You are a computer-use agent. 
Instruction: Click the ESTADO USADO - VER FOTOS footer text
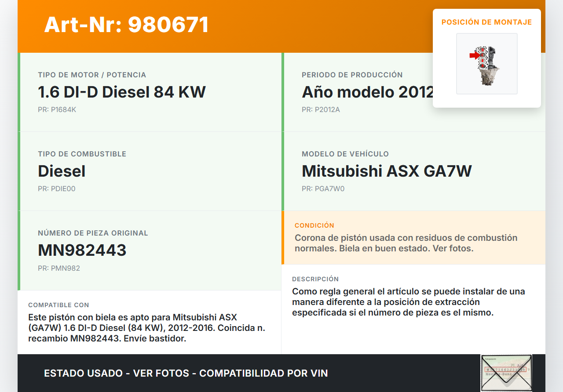click(186, 373)
